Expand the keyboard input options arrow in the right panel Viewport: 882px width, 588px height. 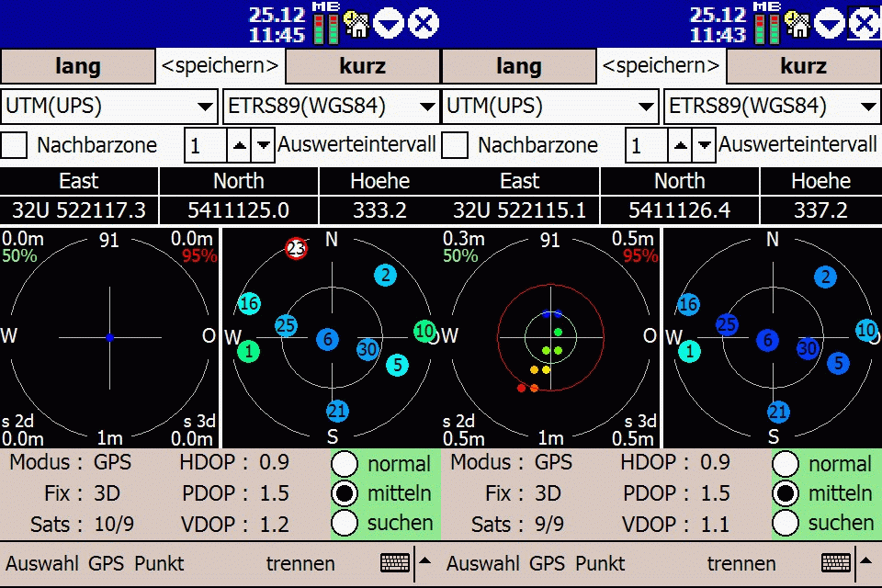click(x=865, y=560)
